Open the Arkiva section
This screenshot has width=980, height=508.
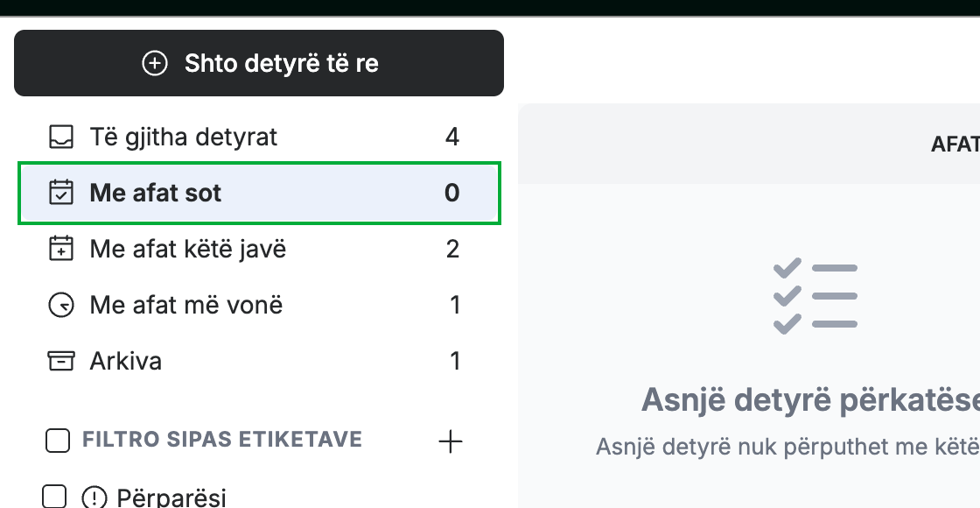[x=259, y=361]
